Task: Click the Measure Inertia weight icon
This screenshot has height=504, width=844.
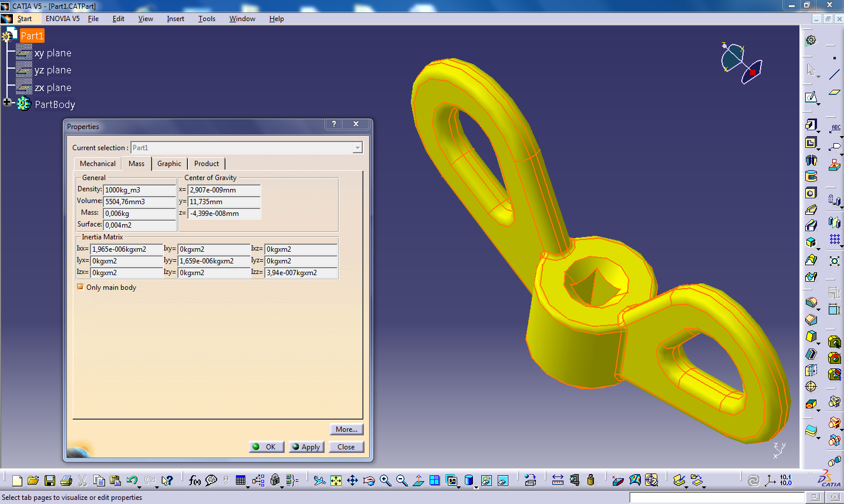Action: coord(590,481)
